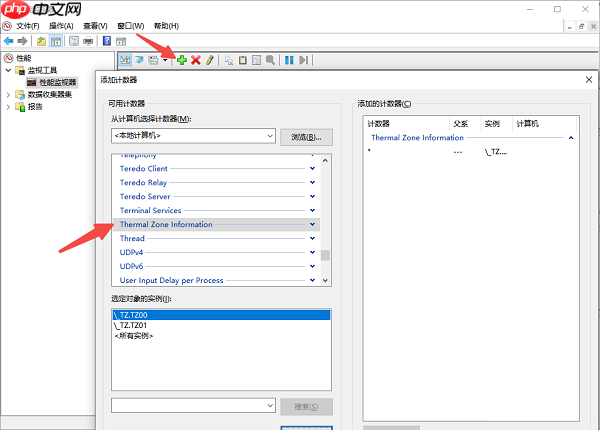Screen dimensions: 600x430
Task: Click the pause/freeze display icon
Action: point(289,60)
